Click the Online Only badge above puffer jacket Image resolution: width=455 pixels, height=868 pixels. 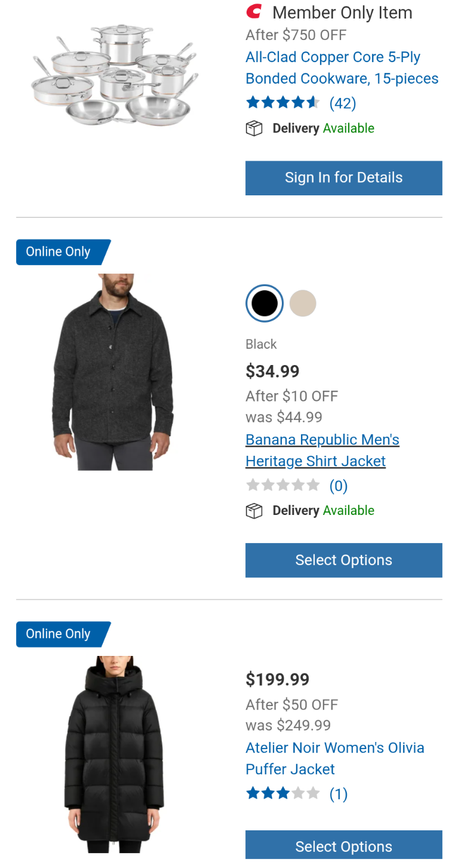click(63, 634)
